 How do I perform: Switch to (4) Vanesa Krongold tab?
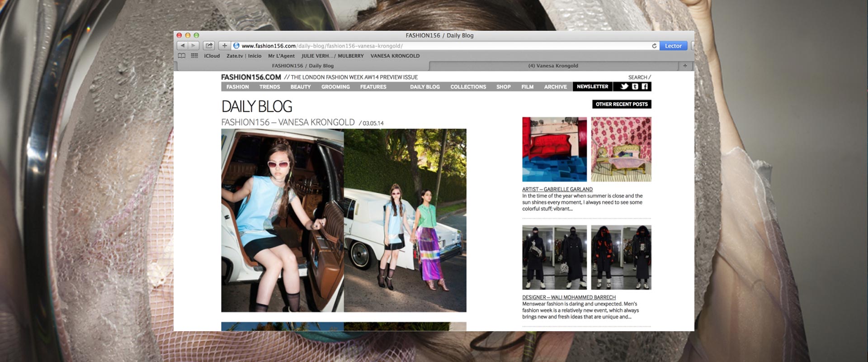553,66
